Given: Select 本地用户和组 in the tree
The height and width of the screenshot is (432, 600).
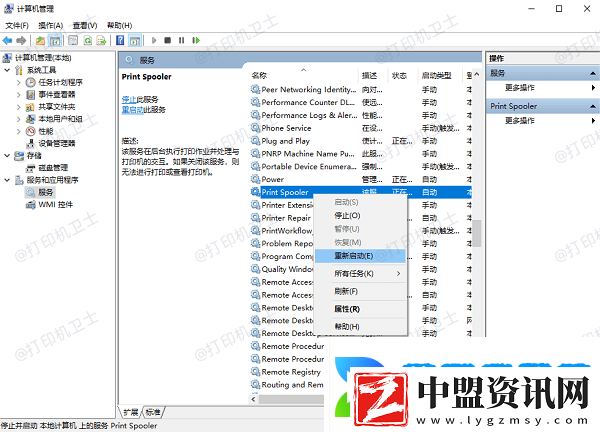Looking at the screenshot, I should [x=60, y=119].
